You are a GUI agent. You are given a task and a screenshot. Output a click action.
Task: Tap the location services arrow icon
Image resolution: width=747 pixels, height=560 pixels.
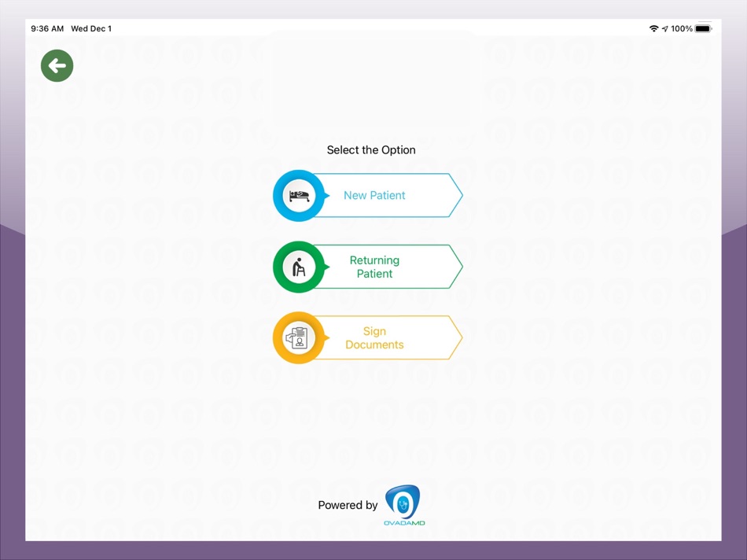pos(665,28)
